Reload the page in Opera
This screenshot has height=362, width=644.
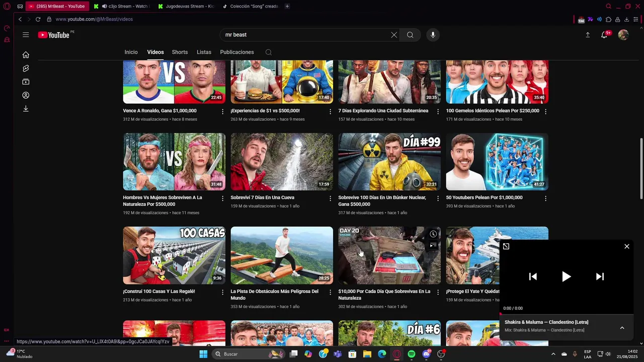38,19
